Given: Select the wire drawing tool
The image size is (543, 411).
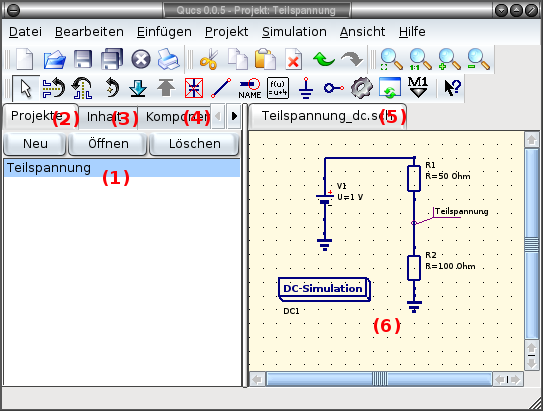Looking at the screenshot, I should [x=221, y=88].
